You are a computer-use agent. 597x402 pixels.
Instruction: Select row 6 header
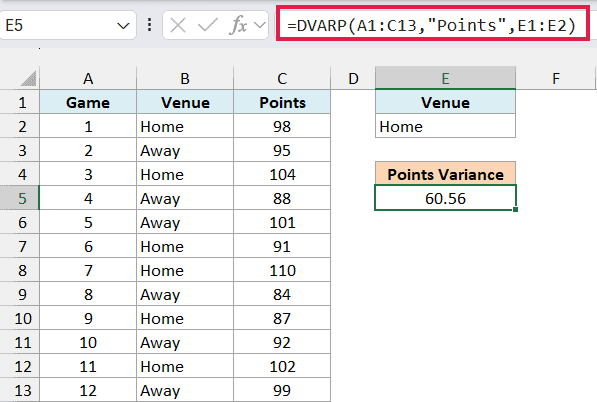pyautogui.click(x=20, y=222)
